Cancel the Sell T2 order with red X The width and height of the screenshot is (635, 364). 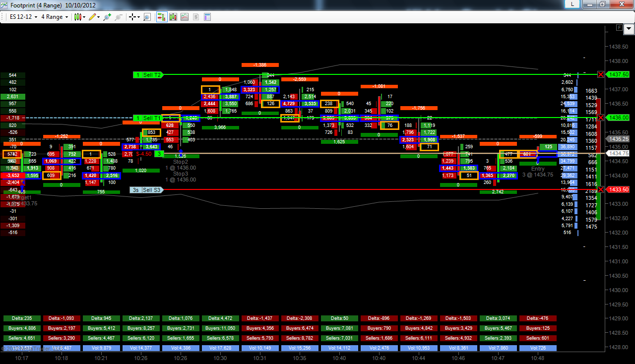(601, 74)
